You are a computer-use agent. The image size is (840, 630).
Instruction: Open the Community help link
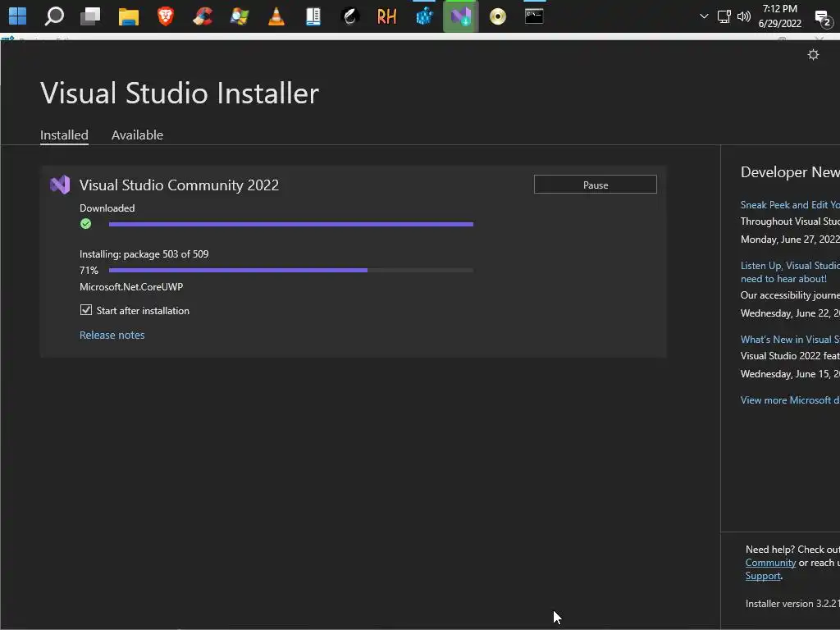(770, 563)
